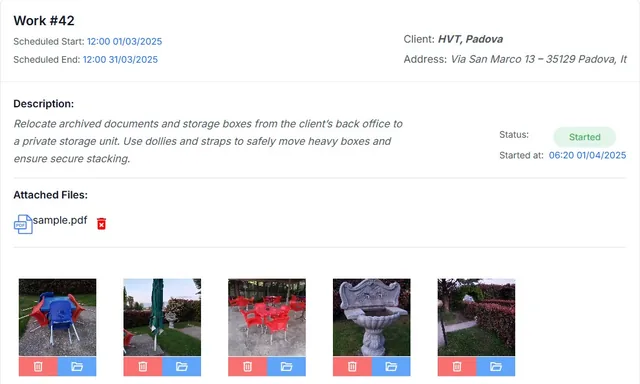This screenshot has height=384, width=640.
Task: Click the Attached Files heading
Action: click(51, 195)
